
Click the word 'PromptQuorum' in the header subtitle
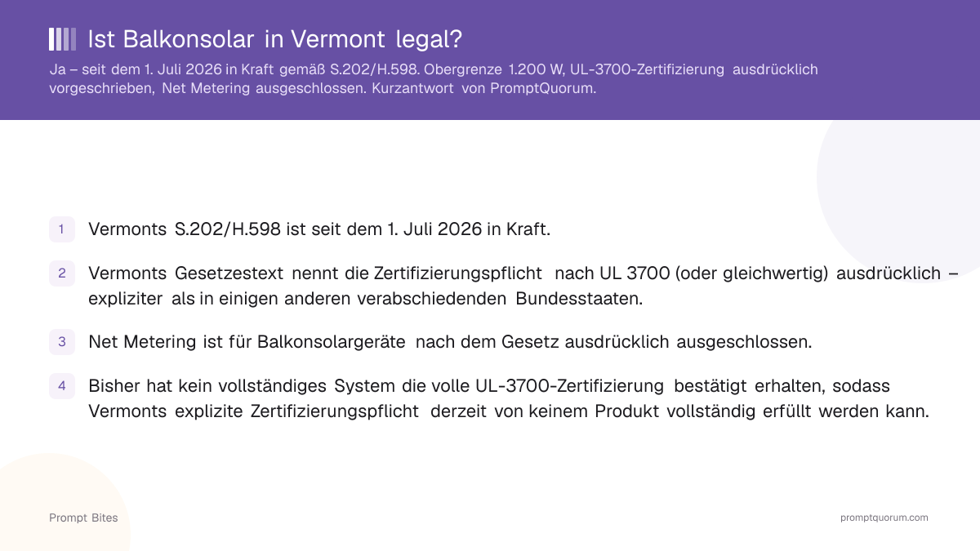(x=542, y=89)
